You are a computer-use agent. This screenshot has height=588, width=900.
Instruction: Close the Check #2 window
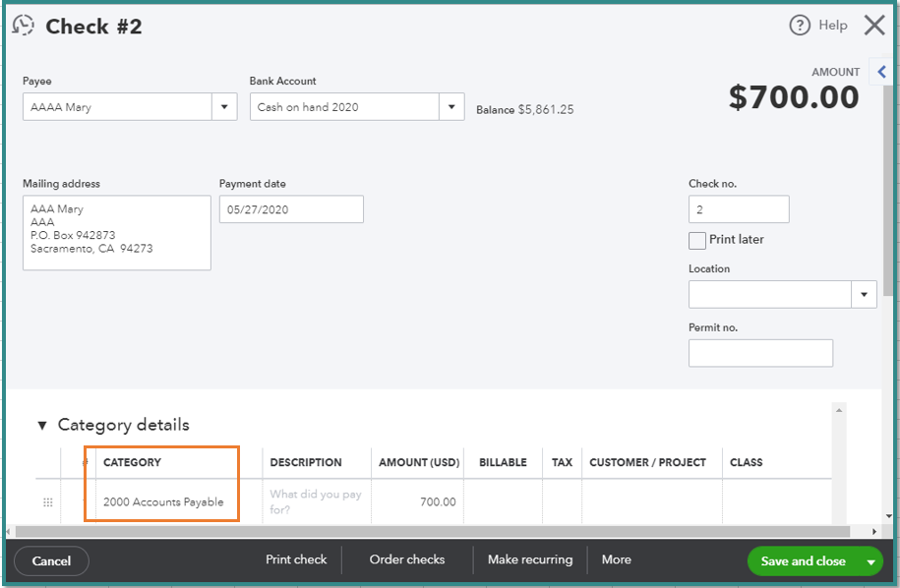click(x=874, y=26)
